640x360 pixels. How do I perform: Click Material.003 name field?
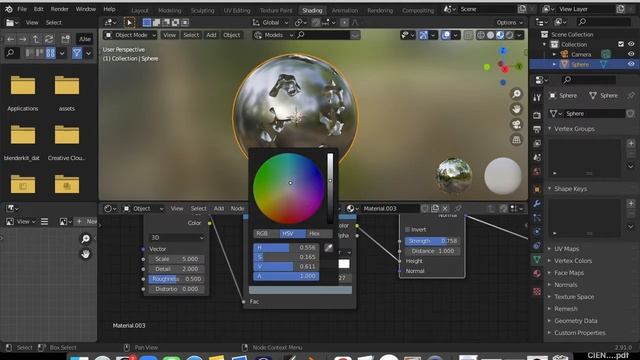coord(390,209)
